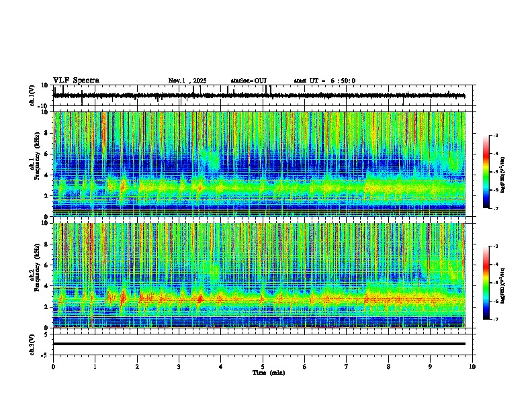Click the ch.1 voltage waveform trace
Screen dimensions: 532x411
coord(259,95)
